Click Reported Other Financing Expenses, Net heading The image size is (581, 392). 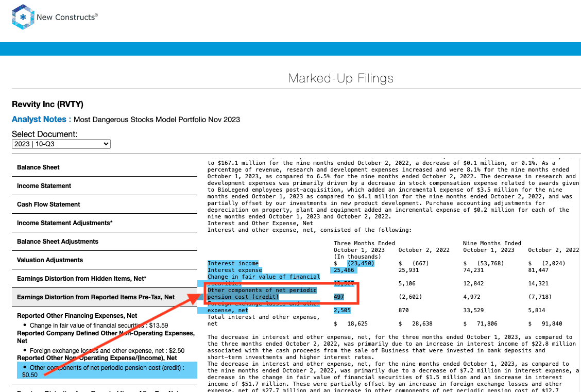click(x=77, y=316)
